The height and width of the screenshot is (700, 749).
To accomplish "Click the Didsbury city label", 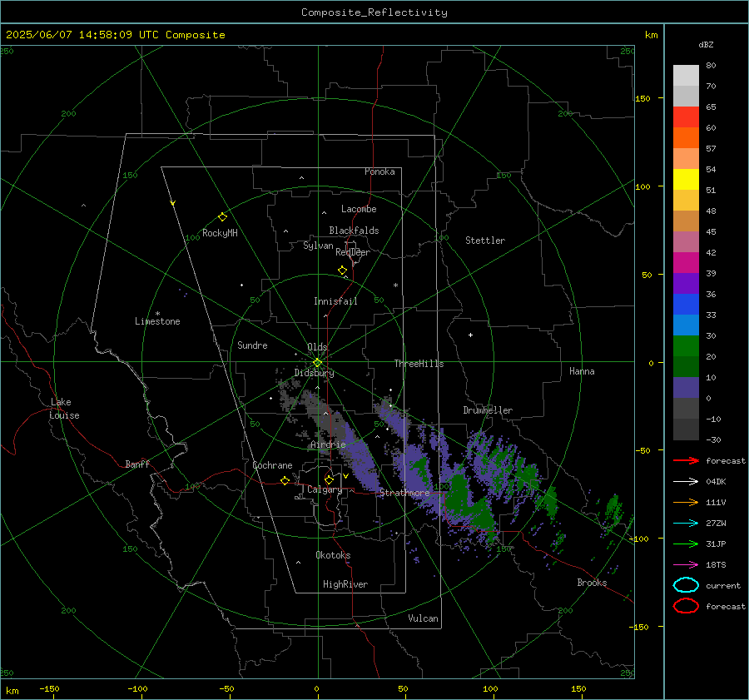I will (x=314, y=373).
